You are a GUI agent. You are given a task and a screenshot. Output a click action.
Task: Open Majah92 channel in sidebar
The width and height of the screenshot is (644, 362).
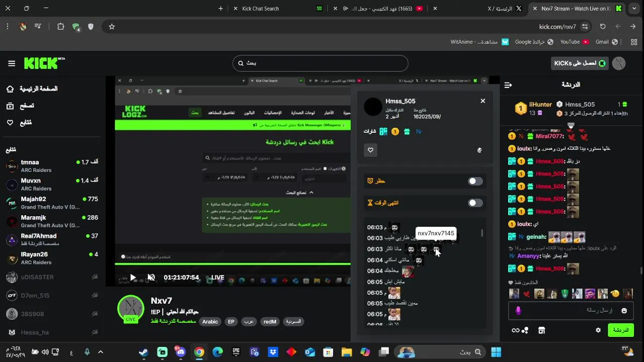pyautogui.click(x=52, y=203)
